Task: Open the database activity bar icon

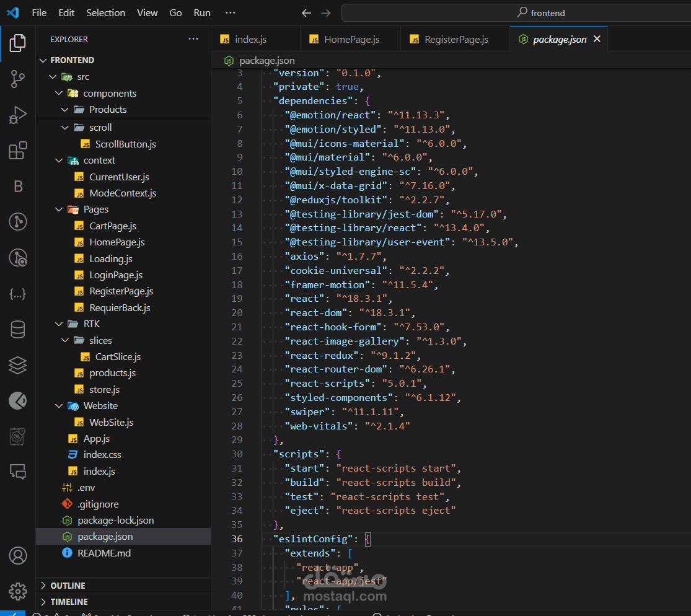Action: pos(17,330)
